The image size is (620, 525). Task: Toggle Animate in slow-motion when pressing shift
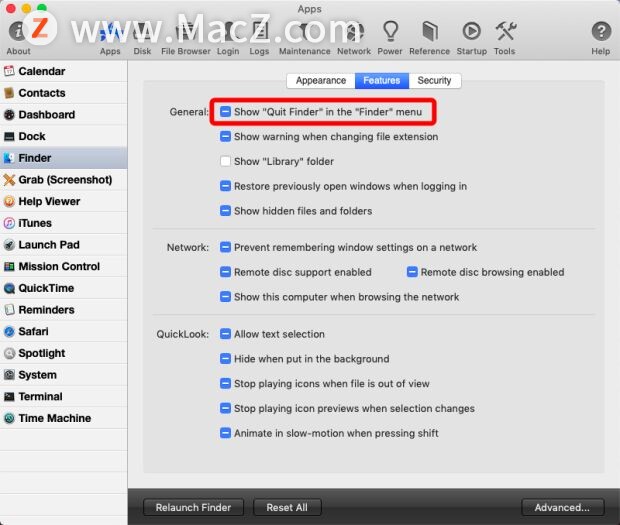pyautogui.click(x=225, y=433)
